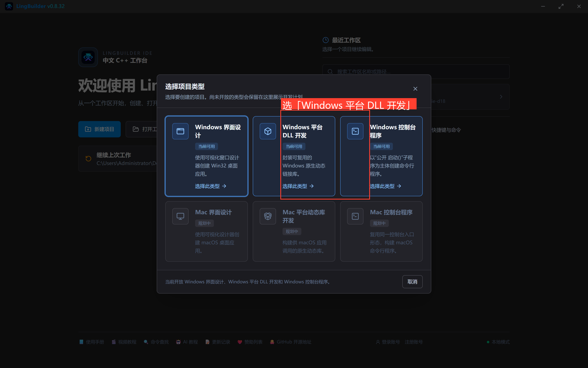The height and width of the screenshot is (368, 588).
Task: Open 使用手册 link in footer
Action: point(92,342)
